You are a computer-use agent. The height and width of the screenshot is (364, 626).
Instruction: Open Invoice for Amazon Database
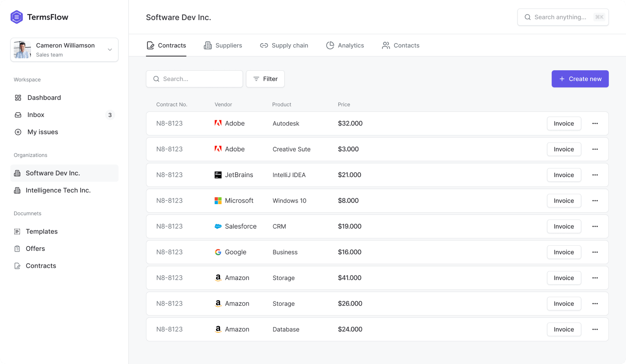564,330
